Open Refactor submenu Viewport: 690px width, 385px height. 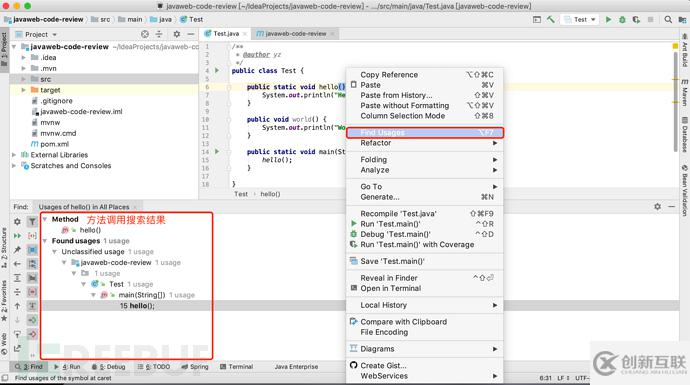coord(425,143)
